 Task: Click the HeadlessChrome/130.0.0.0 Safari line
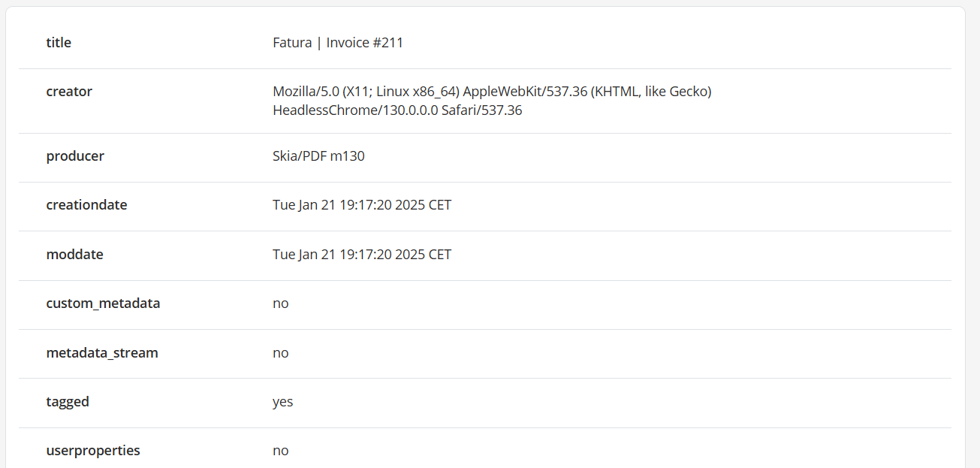(x=397, y=110)
